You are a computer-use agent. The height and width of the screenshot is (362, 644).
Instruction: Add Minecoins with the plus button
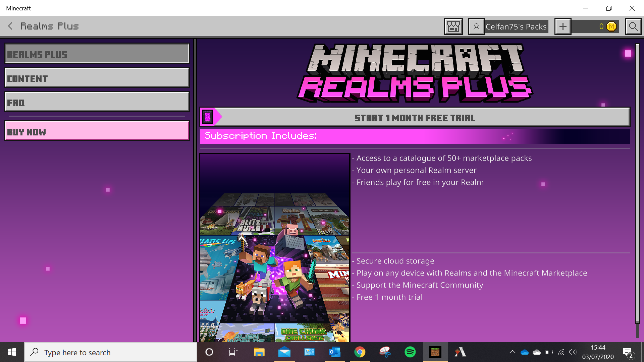click(562, 26)
